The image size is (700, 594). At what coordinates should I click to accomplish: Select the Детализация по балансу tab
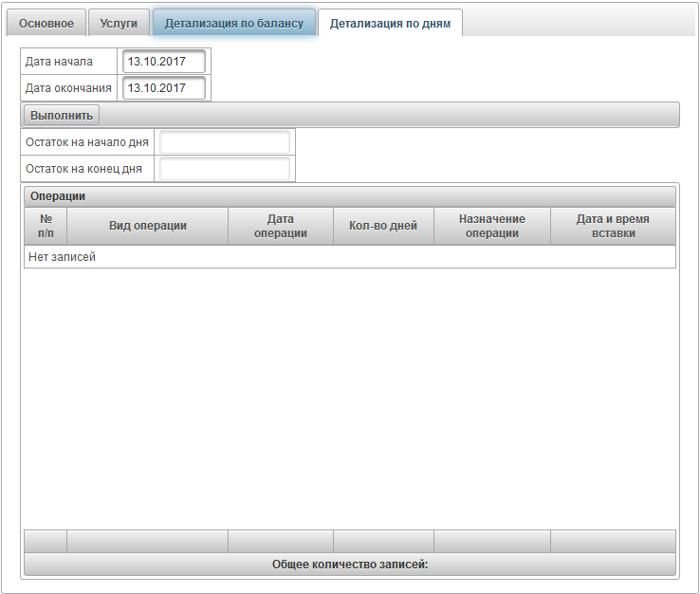coord(233,23)
